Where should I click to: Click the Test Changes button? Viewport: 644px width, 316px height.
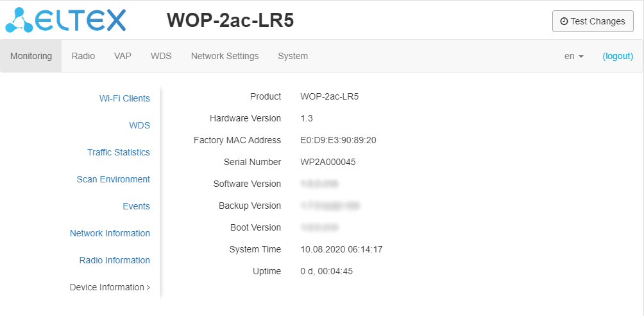tap(593, 21)
